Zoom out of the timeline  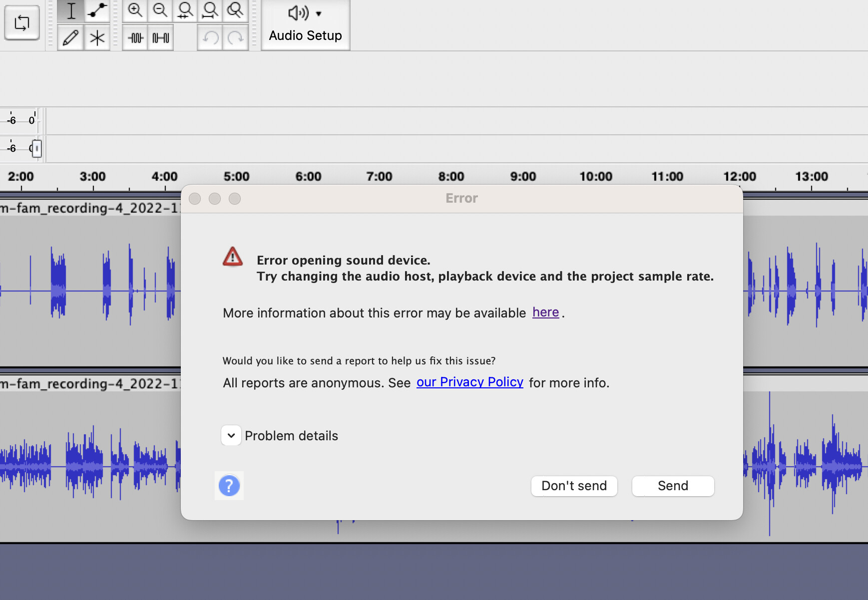point(160,9)
